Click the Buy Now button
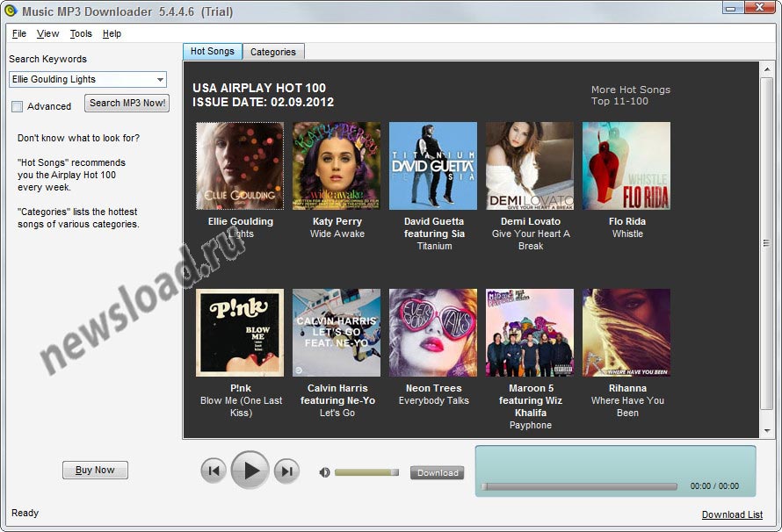782x532 pixels. pyautogui.click(x=95, y=470)
